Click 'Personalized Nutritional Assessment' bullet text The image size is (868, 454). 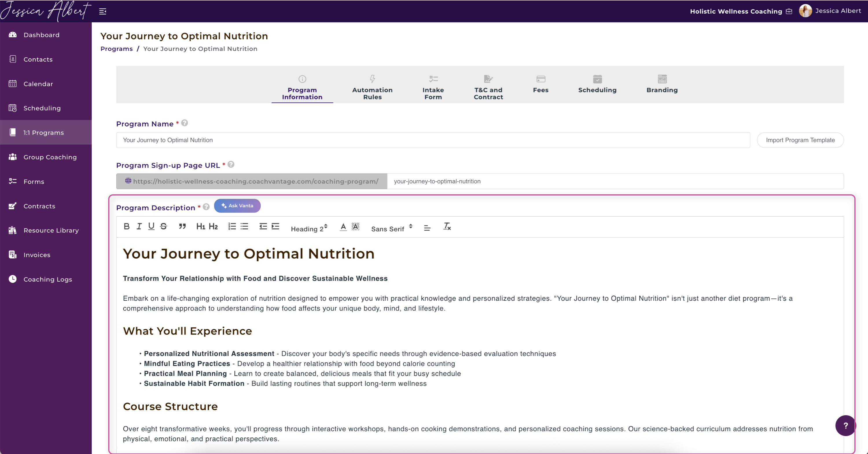209,354
